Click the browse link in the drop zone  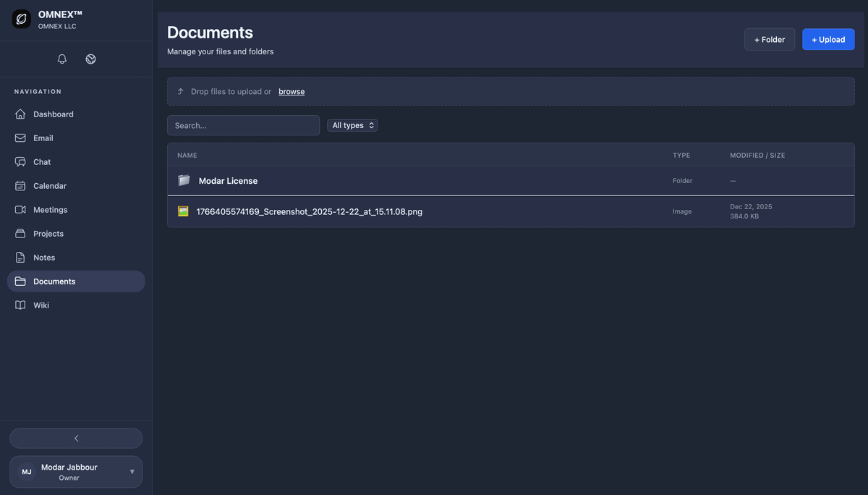click(x=292, y=92)
